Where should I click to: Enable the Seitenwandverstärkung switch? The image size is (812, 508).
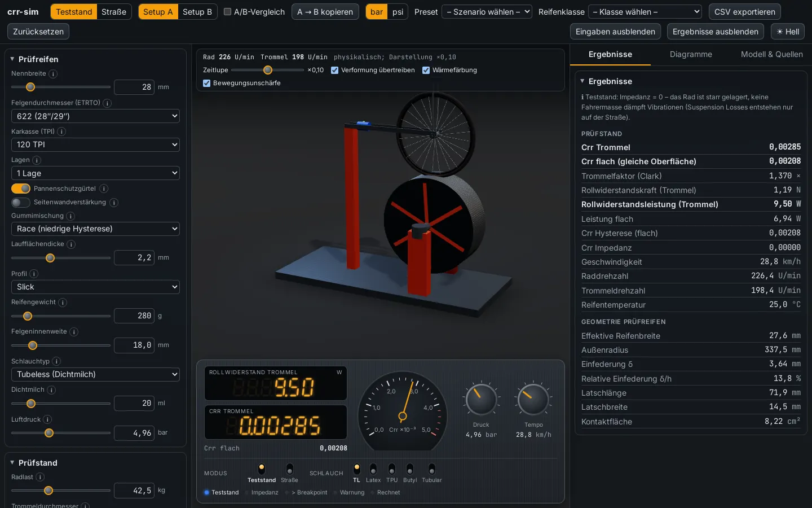21,202
